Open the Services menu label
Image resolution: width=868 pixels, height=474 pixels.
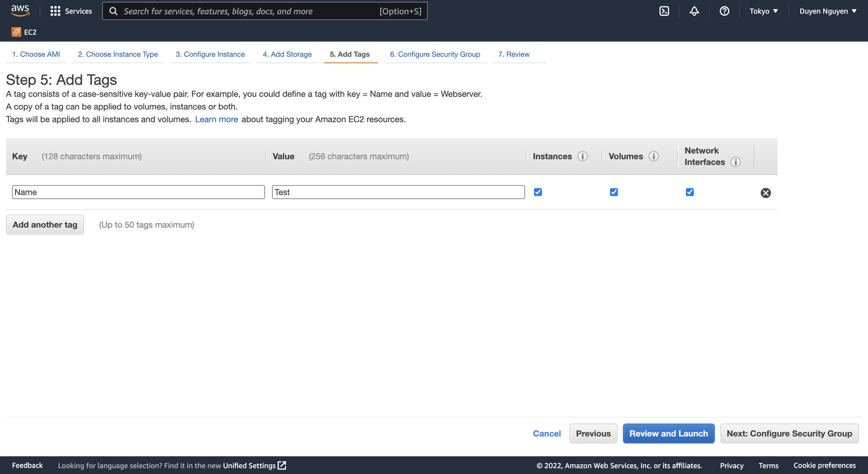[78, 11]
